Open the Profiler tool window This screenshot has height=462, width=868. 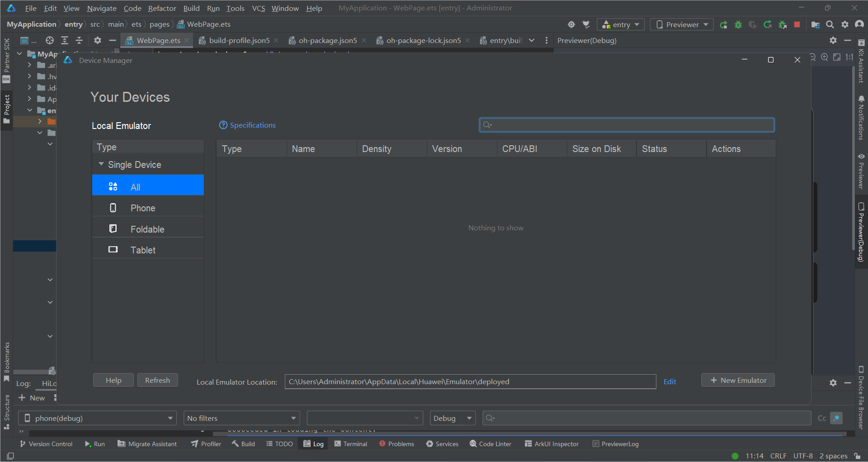(206, 444)
